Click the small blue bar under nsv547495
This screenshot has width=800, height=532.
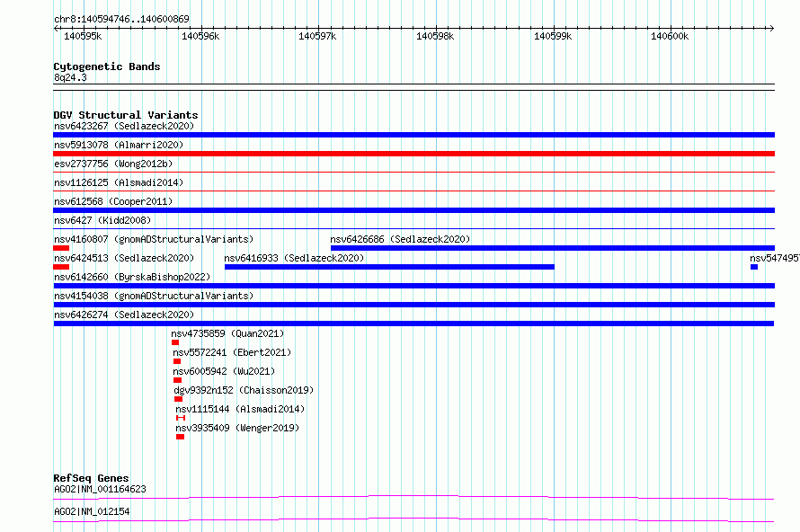click(754, 267)
